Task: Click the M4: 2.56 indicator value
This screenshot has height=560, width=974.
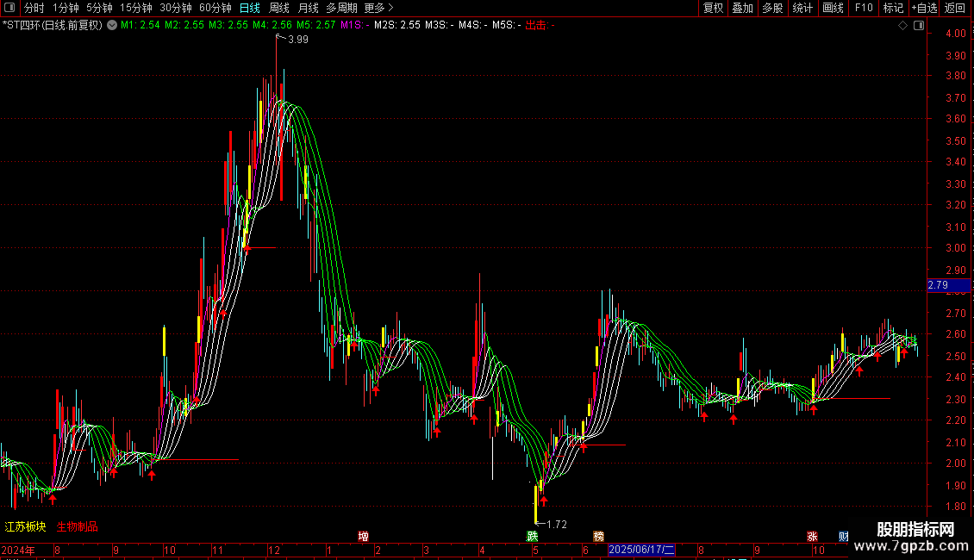Action: [x=272, y=26]
